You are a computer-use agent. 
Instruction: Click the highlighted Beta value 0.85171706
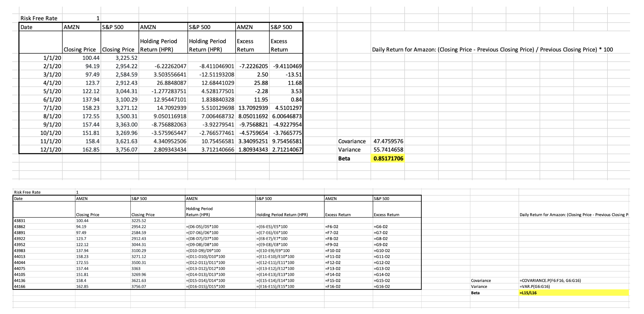coord(388,158)
